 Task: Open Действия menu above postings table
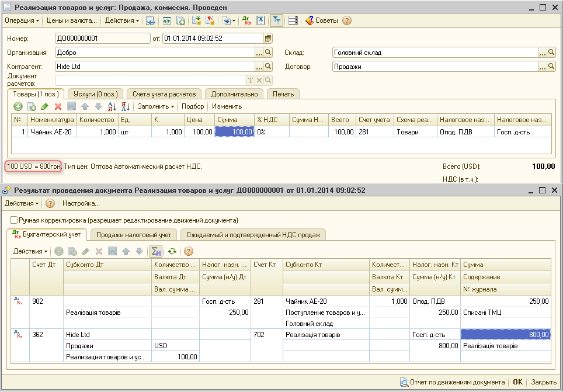(x=30, y=251)
